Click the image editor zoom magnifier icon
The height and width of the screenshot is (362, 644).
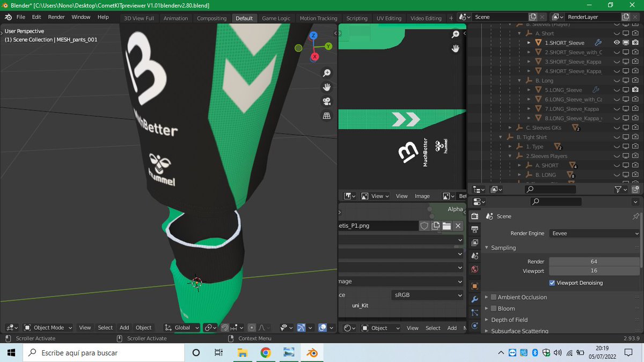(x=456, y=34)
